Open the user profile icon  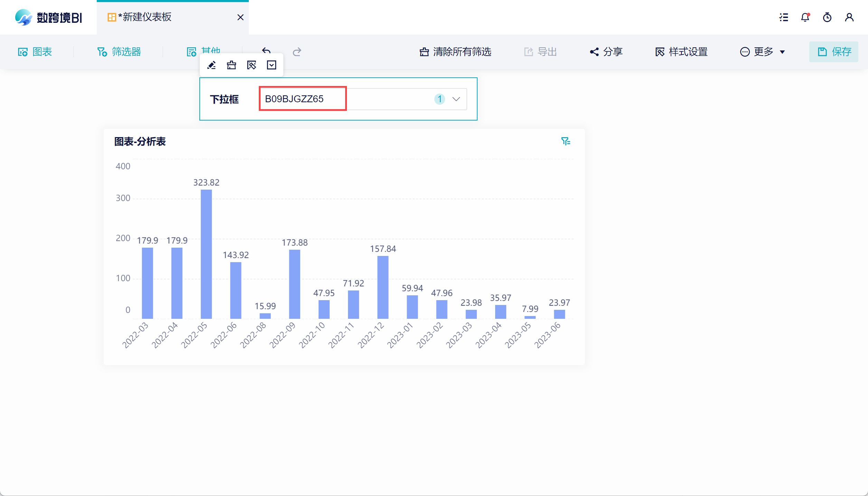[849, 17]
